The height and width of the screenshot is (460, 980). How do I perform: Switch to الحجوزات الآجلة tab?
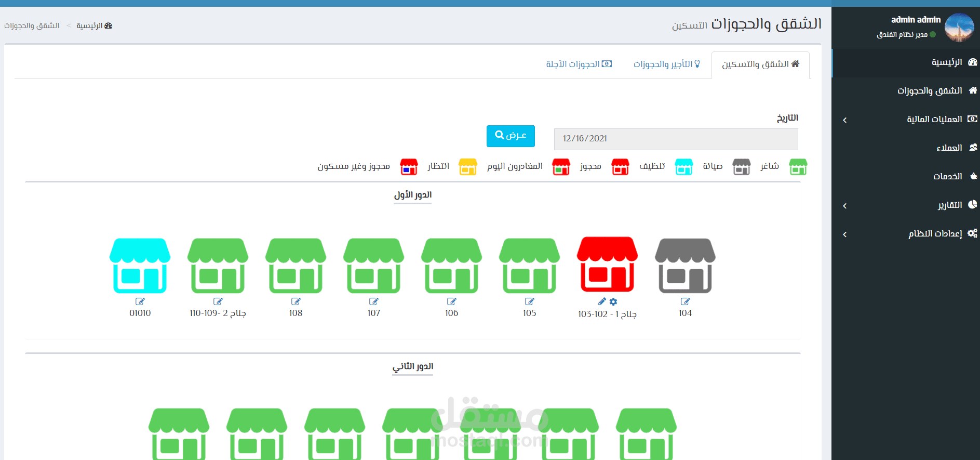point(579,64)
